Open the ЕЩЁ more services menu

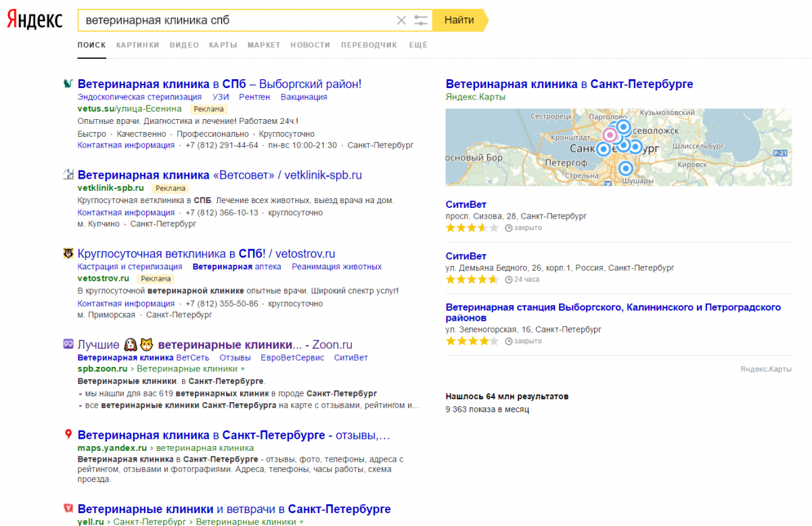point(418,45)
